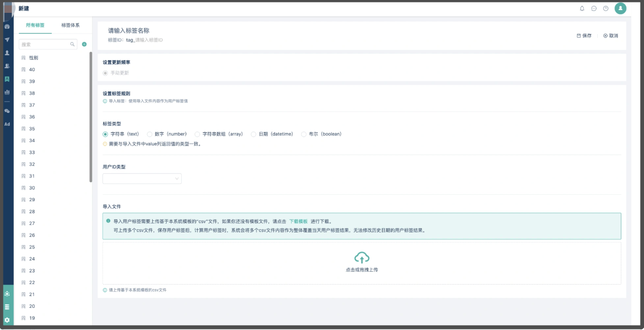The width and height of the screenshot is (644, 330).
Task: Open the chat message icon in header
Action: (594, 8)
